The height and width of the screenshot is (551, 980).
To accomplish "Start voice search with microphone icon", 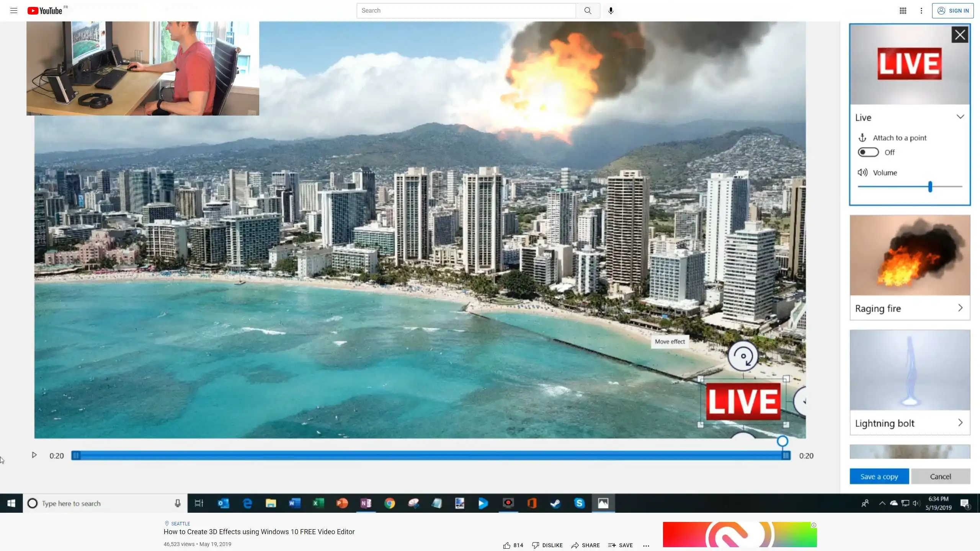I will (x=611, y=11).
